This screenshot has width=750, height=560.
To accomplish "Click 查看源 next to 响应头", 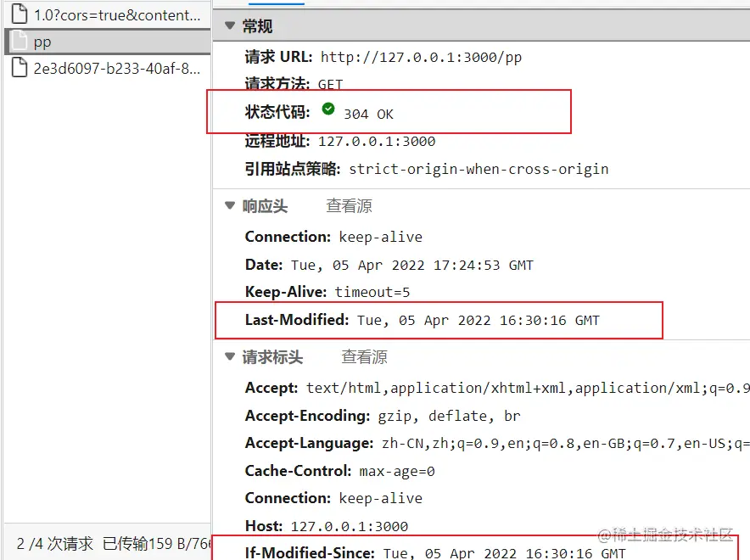I will click(350, 206).
